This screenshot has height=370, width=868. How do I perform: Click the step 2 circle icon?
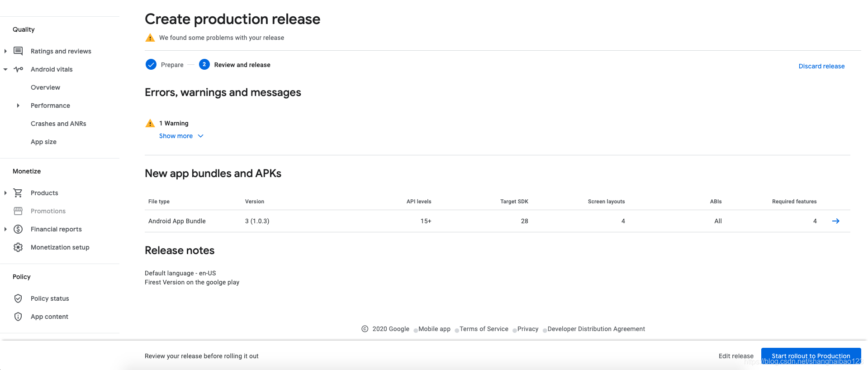(204, 64)
